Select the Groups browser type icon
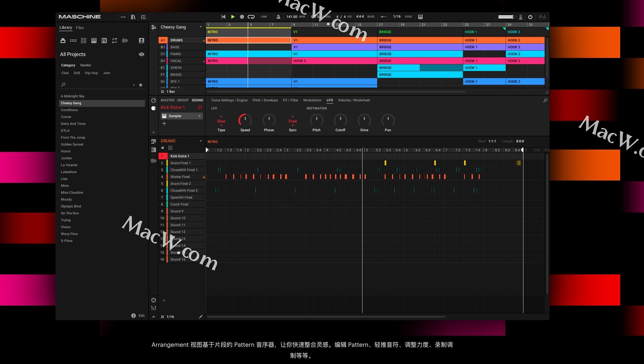Screen dimensions: 644x364 [73, 41]
